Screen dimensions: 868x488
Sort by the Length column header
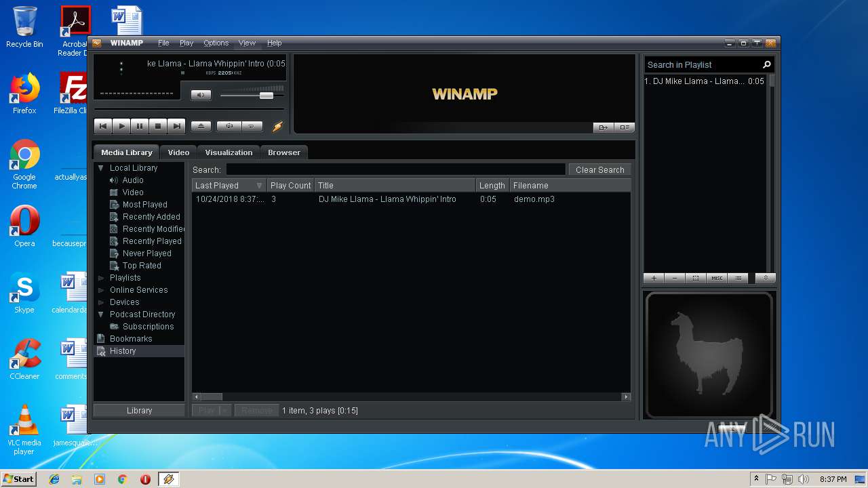492,186
